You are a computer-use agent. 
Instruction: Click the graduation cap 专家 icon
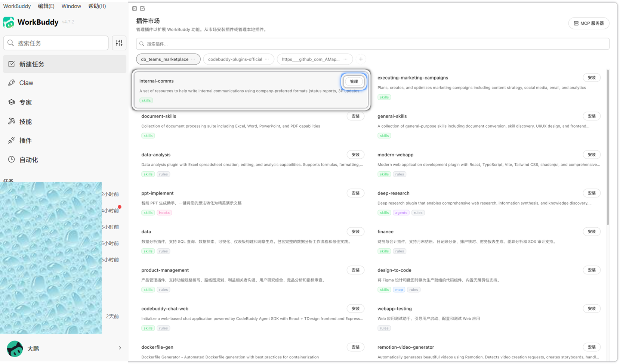click(x=12, y=102)
